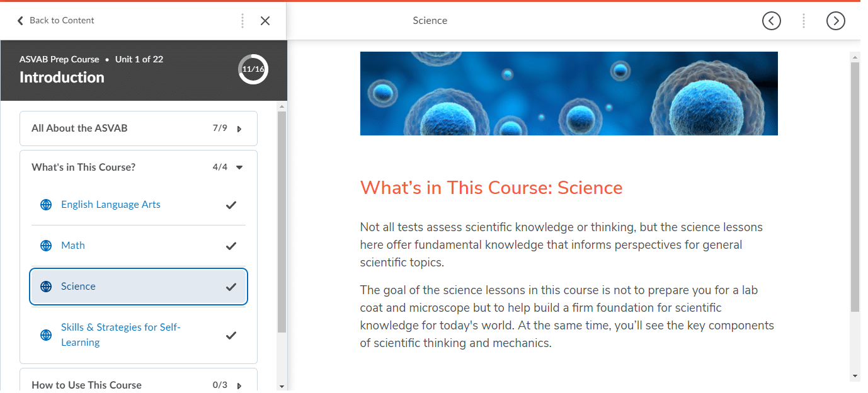Click completion checkmark for Math

pyautogui.click(x=231, y=246)
